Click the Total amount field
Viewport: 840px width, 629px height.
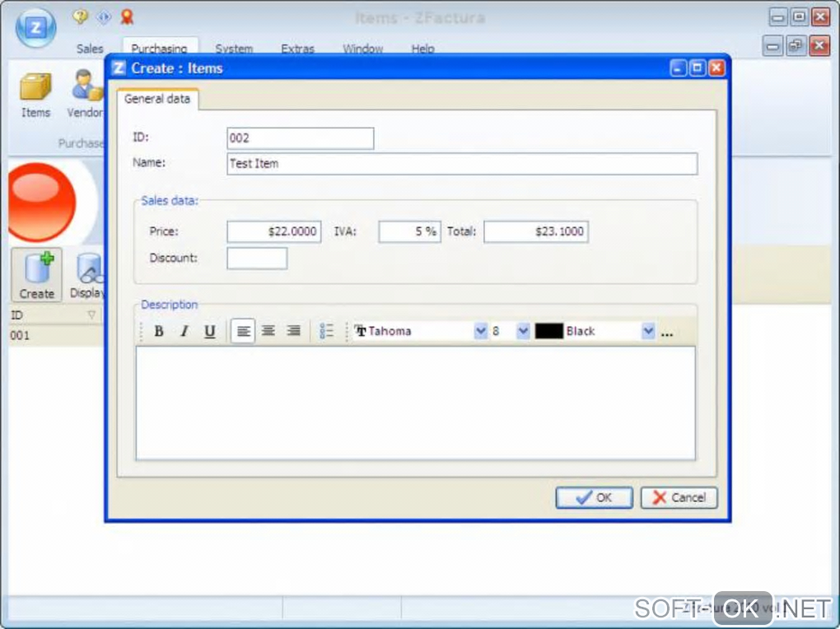coord(536,231)
